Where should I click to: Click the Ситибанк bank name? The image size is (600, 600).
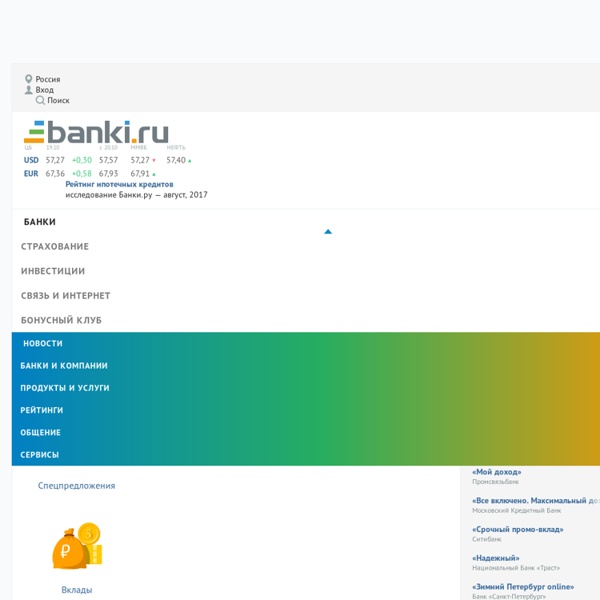487,539
